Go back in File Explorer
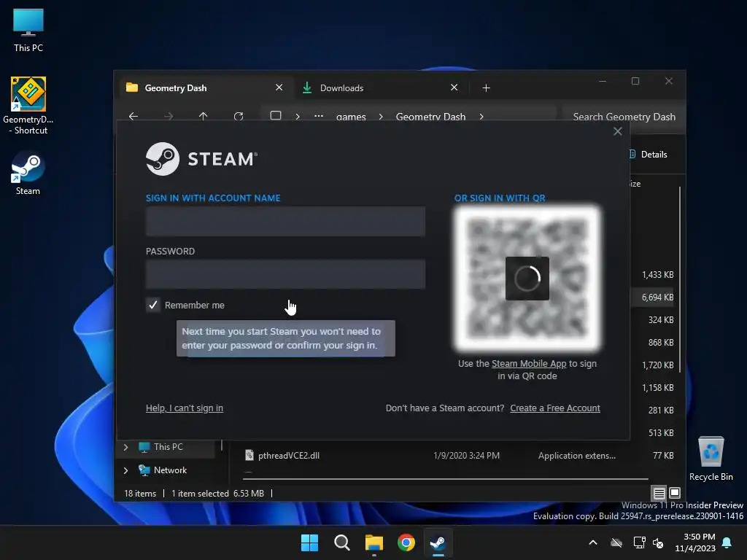Image resolution: width=747 pixels, height=560 pixels. click(133, 116)
